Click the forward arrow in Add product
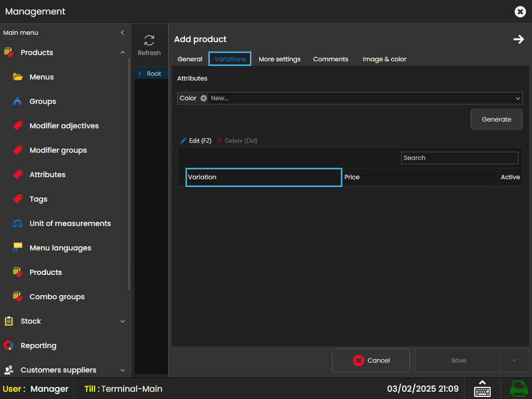The image size is (532, 399). (x=518, y=39)
